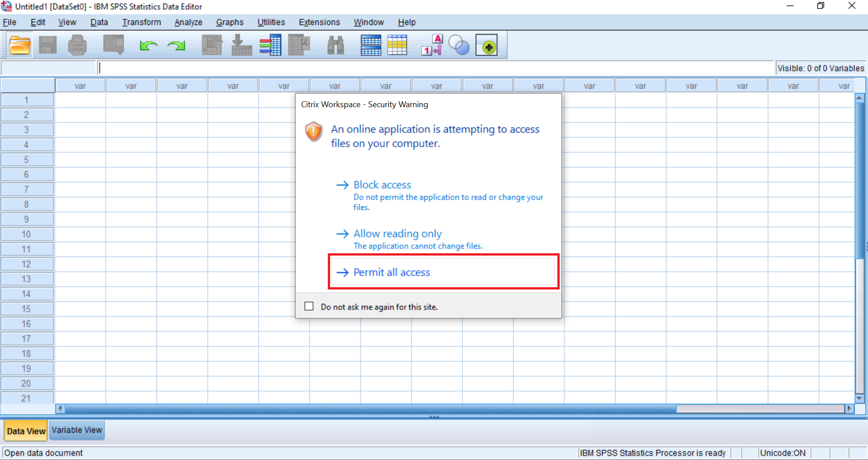Click the Select Cases yellow grid icon
This screenshot has width=868, height=460.
pyautogui.click(x=398, y=45)
